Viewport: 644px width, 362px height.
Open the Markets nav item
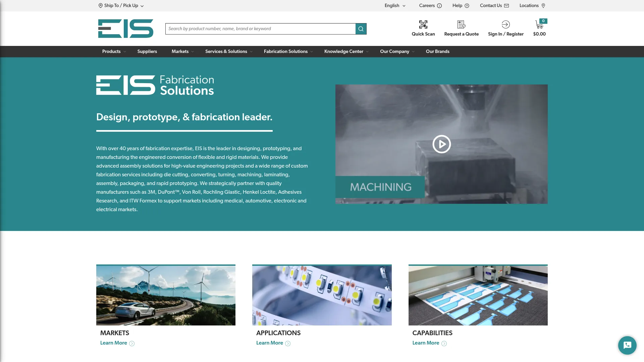(x=180, y=52)
